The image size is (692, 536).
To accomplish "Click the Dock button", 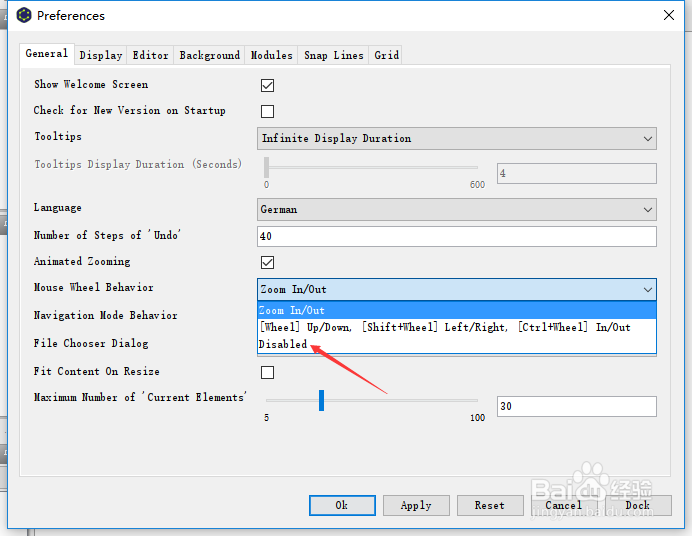I will (638, 505).
